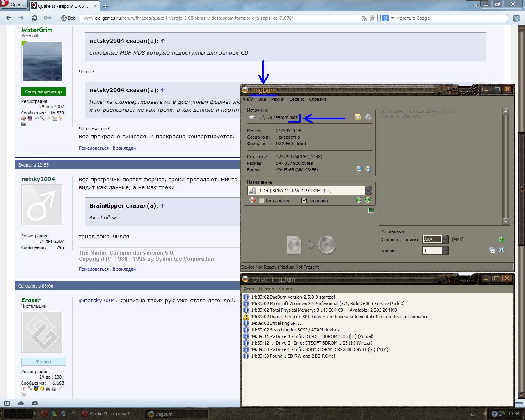The width and height of the screenshot is (525, 420).
Task: Click the book icon beside Копии
Action: (501, 250)
